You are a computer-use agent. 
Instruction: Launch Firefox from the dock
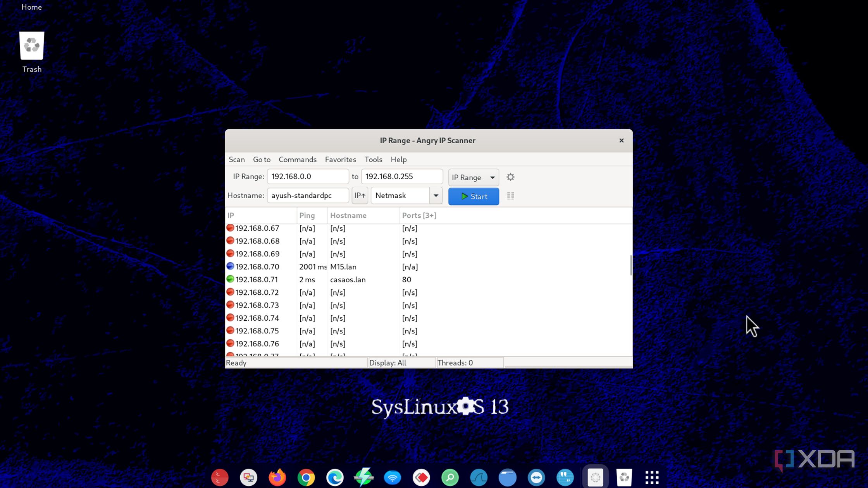(277, 478)
